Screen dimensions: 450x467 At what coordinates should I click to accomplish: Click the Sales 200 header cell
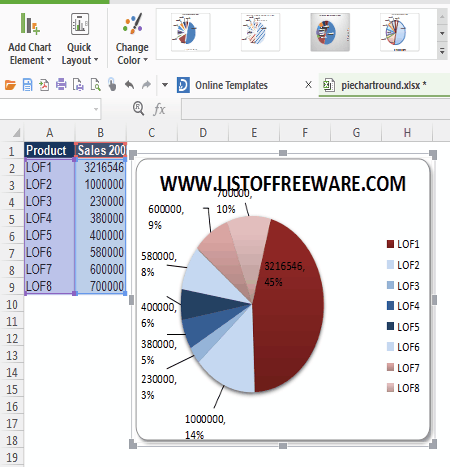(101, 150)
